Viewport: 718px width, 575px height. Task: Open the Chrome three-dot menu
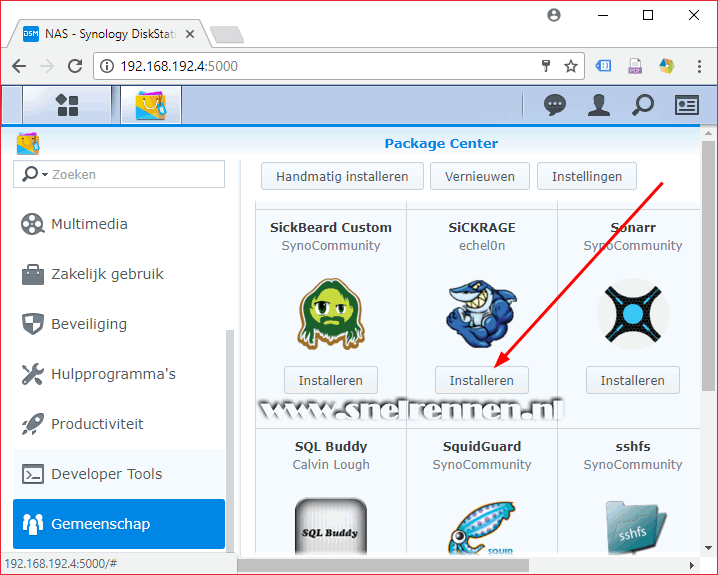tap(699, 66)
